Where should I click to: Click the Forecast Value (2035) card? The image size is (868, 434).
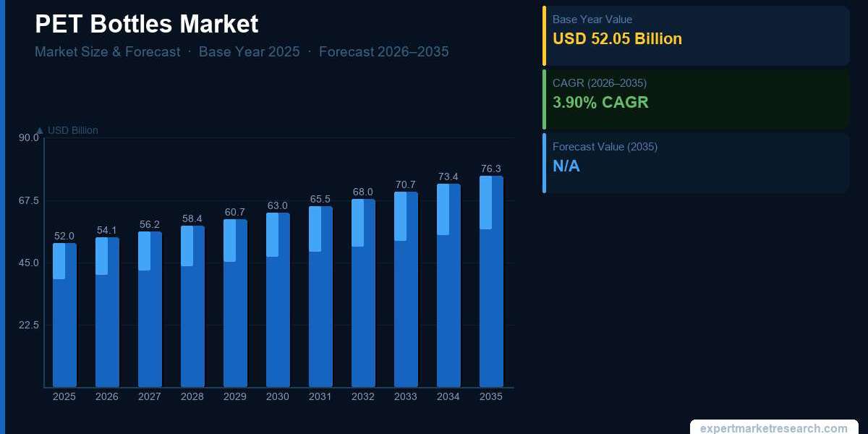[696, 163]
